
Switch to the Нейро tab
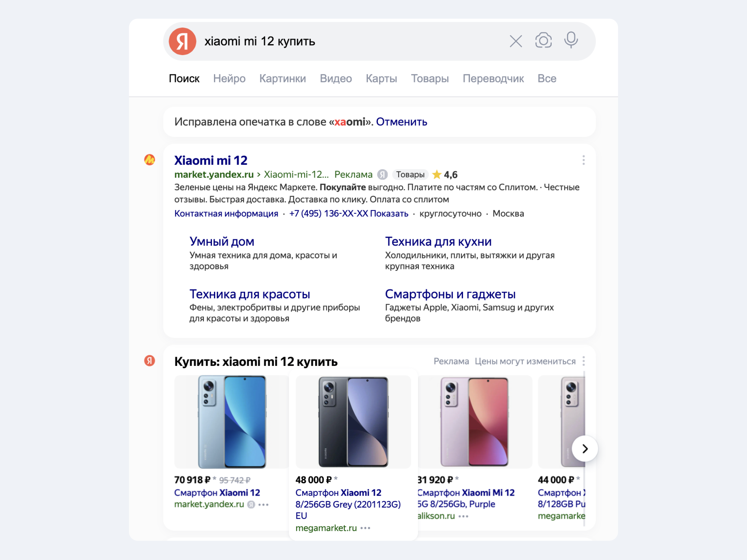[x=229, y=78]
